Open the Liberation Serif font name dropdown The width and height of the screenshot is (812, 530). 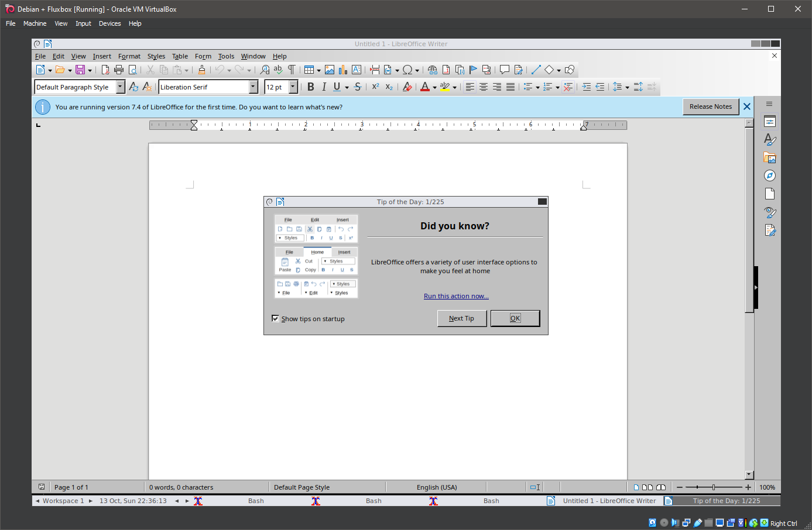click(x=253, y=87)
